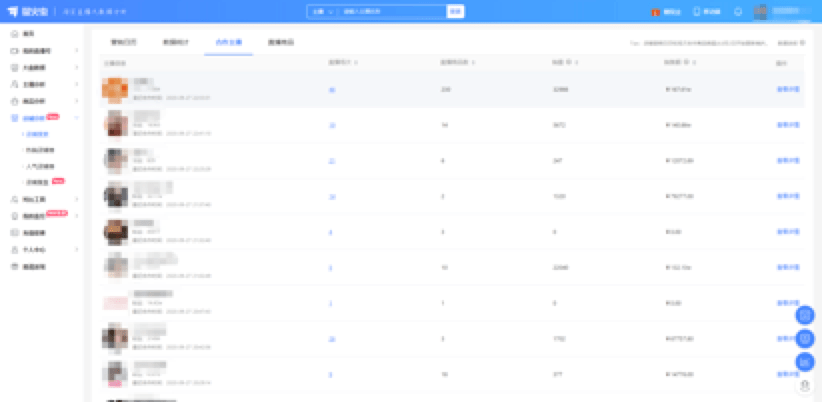Switch to the fourth tab 直播商品
The height and width of the screenshot is (402, 822).
pos(281,43)
